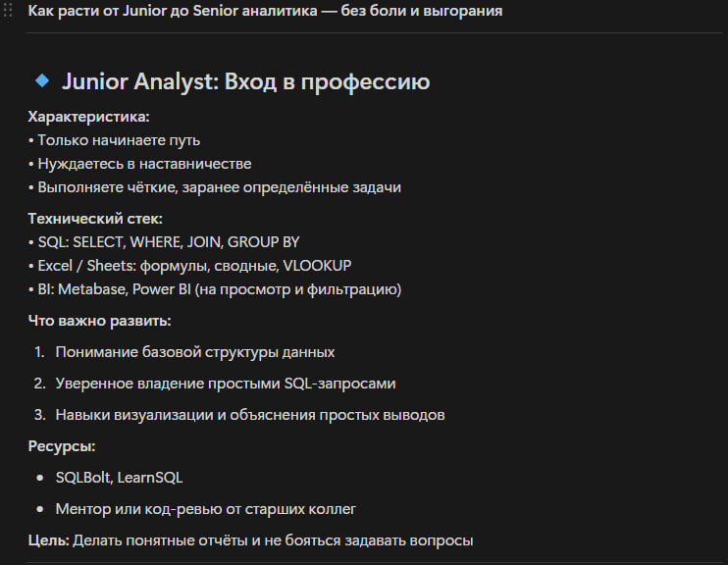The height and width of the screenshot is (565, 728).
Task: Click the 'Ресурсы:' label
Action: (x=62, y=446)
